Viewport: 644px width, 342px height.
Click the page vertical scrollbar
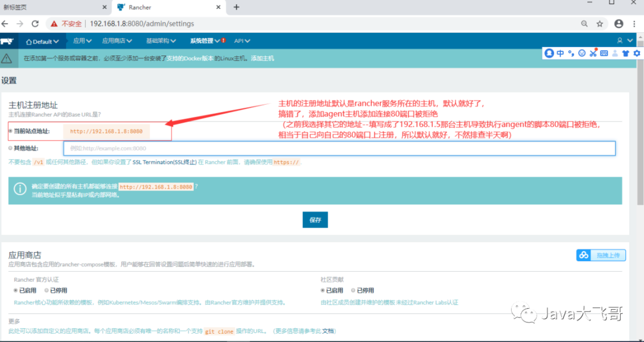(640, 123)
